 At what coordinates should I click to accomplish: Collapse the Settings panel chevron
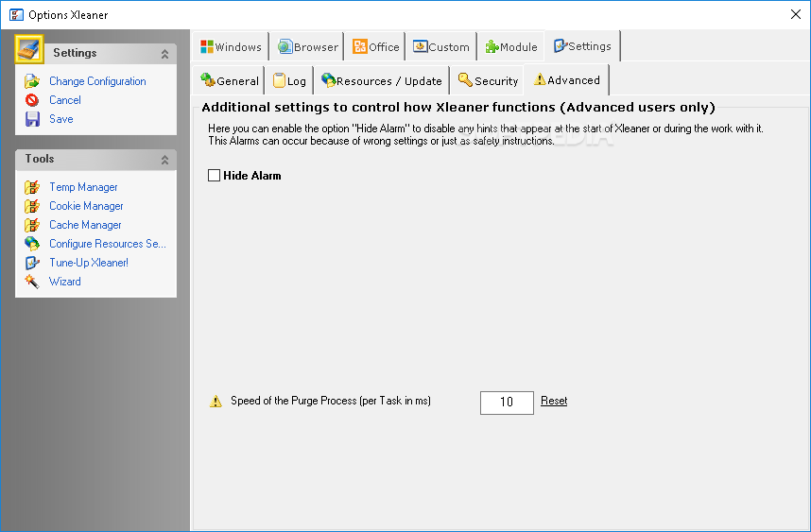point(164,54)
